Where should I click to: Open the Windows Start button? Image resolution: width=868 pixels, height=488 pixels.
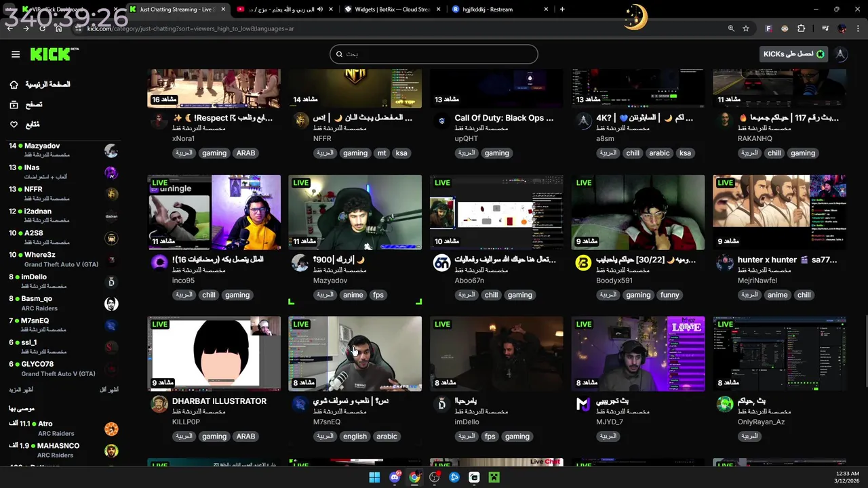(374, 477)
